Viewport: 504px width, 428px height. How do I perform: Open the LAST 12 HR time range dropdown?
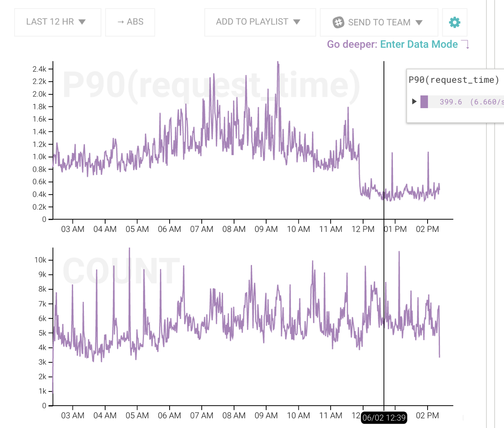(58, 22)
